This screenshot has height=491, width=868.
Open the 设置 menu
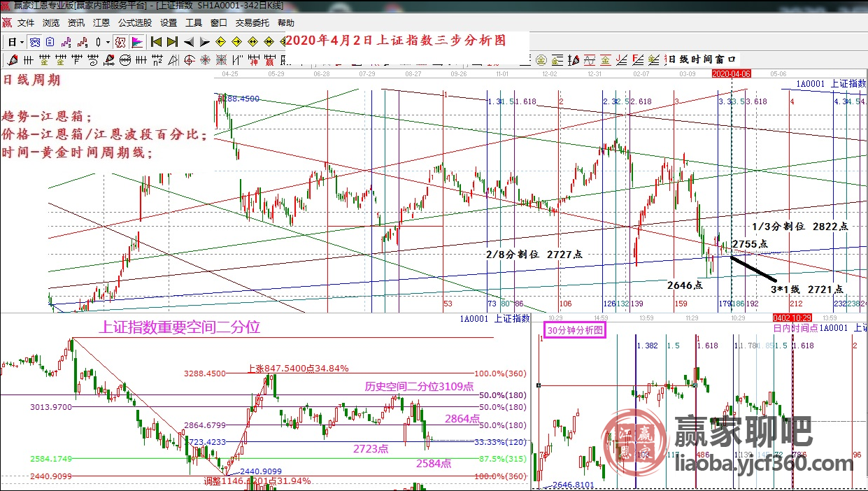click(x=169, y=22)
